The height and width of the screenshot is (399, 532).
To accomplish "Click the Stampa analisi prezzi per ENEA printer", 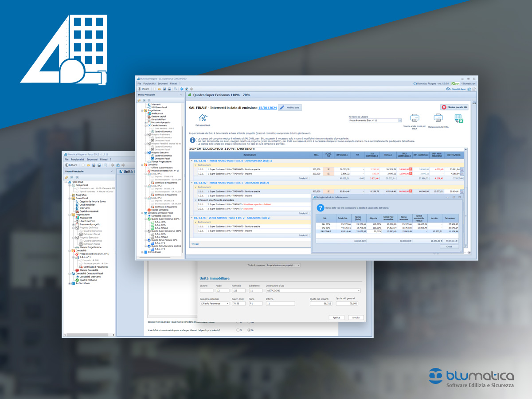I will [415, 118].
